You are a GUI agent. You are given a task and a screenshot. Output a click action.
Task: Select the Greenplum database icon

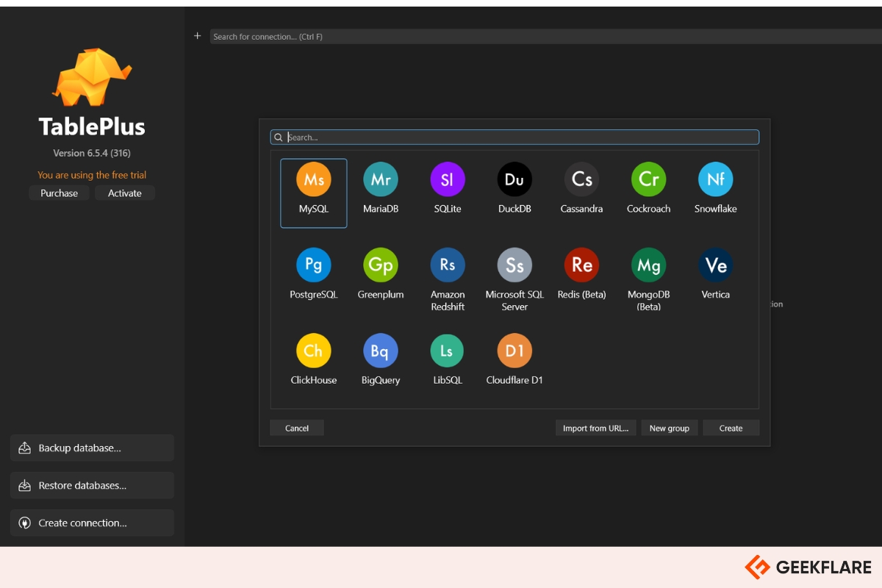click(x=381, y=265)
